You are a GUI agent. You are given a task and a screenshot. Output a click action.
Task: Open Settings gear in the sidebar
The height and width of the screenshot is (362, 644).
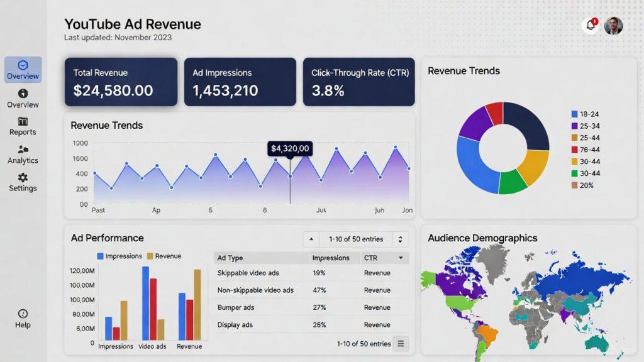click(23, 182)
